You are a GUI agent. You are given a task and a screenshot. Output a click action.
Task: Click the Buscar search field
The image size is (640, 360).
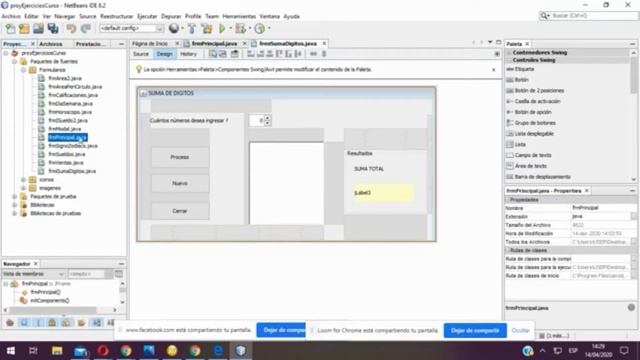[x=589, y=16]
